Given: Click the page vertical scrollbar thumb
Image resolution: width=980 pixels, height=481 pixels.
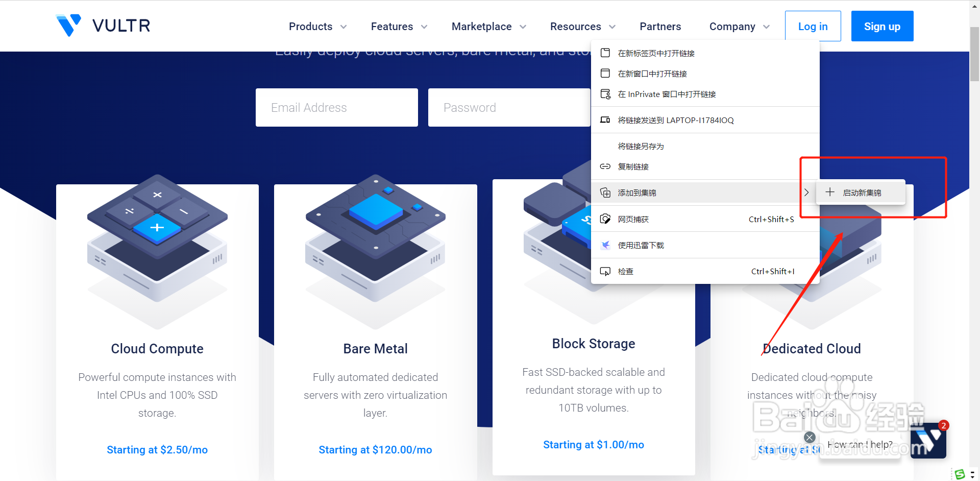Looking at the screenshot, I should point(974,54).
